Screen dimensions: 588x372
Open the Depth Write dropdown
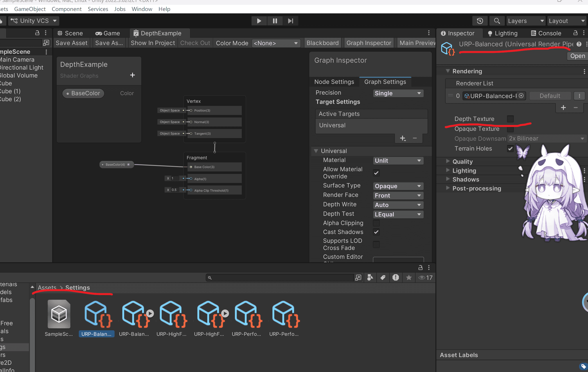[398, 205]
